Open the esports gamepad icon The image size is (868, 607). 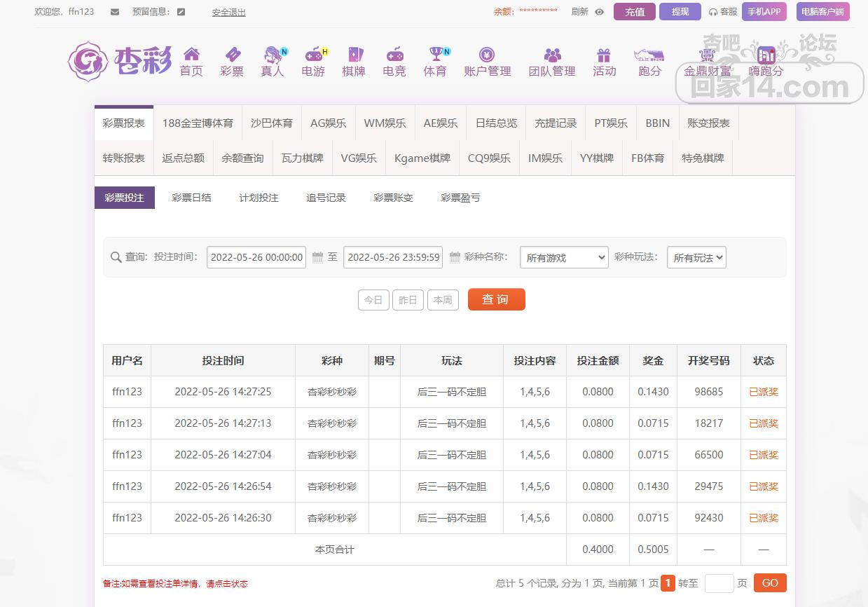[394, 55]
